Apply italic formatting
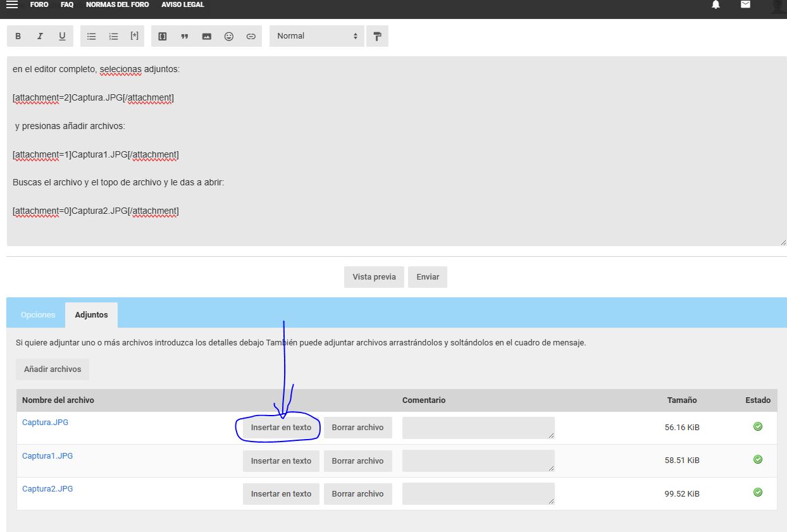Viewport: 787px width, 532px height. (x=40, y=36)
